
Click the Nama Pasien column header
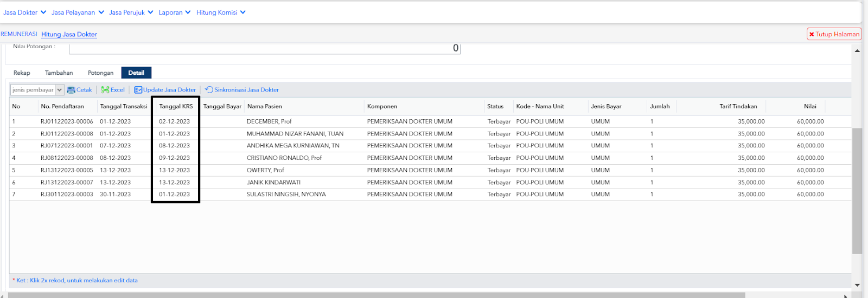click(x=265, y=107)
